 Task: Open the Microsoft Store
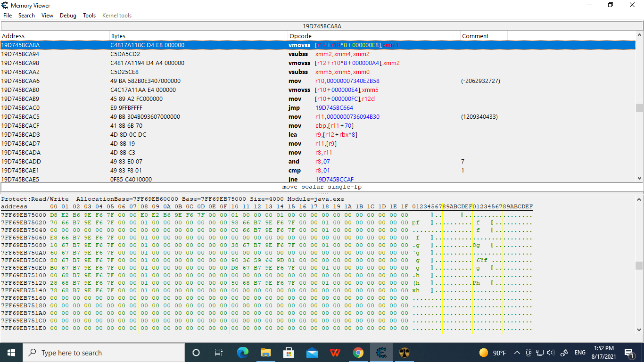click(x=289, y=352)
